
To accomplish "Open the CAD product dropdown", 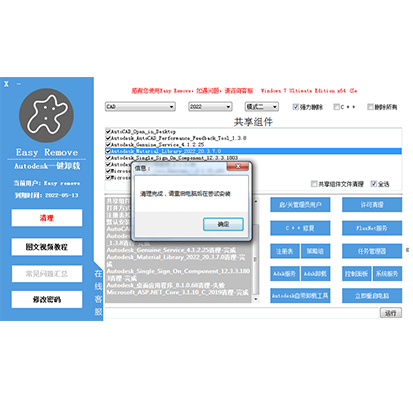I will [140, 107].
